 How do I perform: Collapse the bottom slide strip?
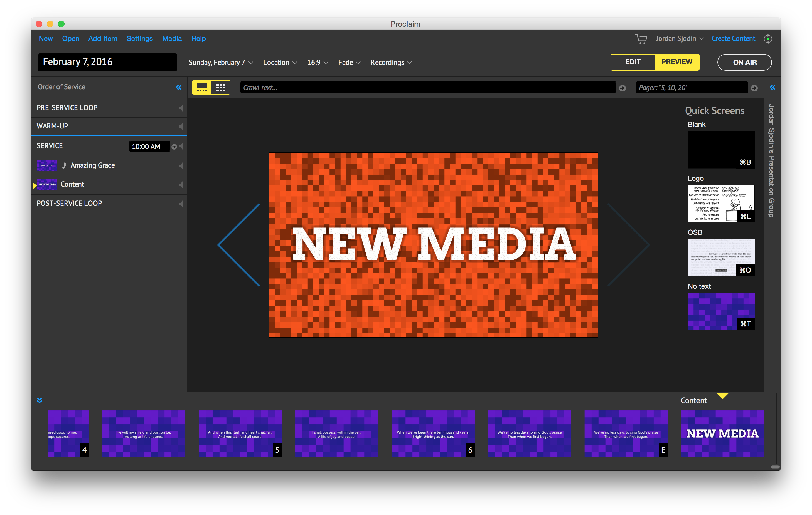pyautogui.click(x=40, y=400)
